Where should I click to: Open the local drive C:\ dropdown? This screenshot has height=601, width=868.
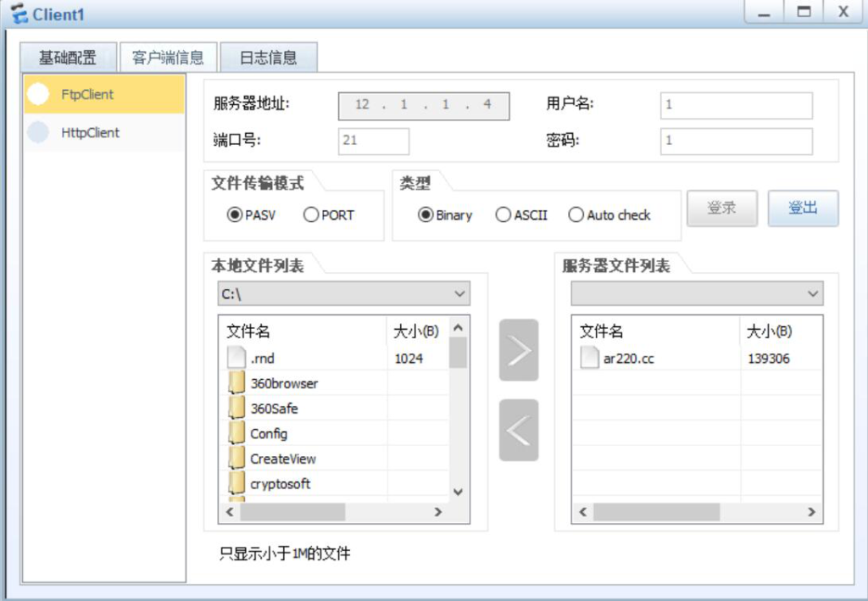(x=344, y=294)
